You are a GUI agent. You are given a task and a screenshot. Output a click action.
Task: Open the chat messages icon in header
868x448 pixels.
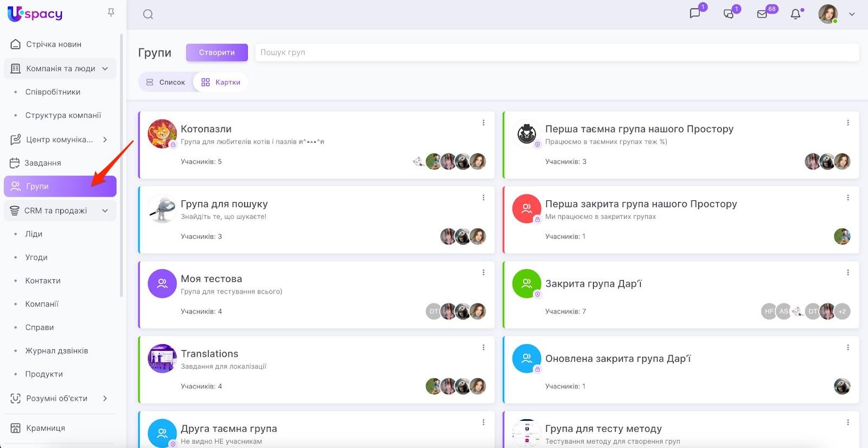[x=695, y=14]
